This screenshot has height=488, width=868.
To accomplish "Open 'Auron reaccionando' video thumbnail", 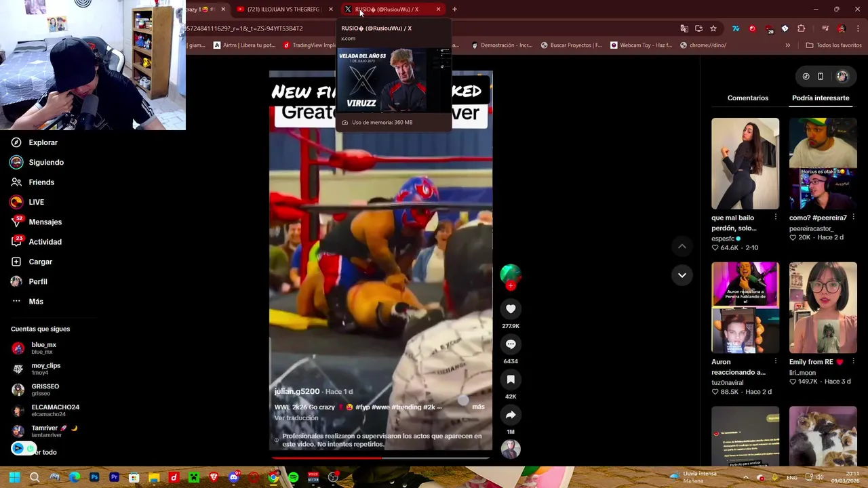I will [x=745, y=308].
